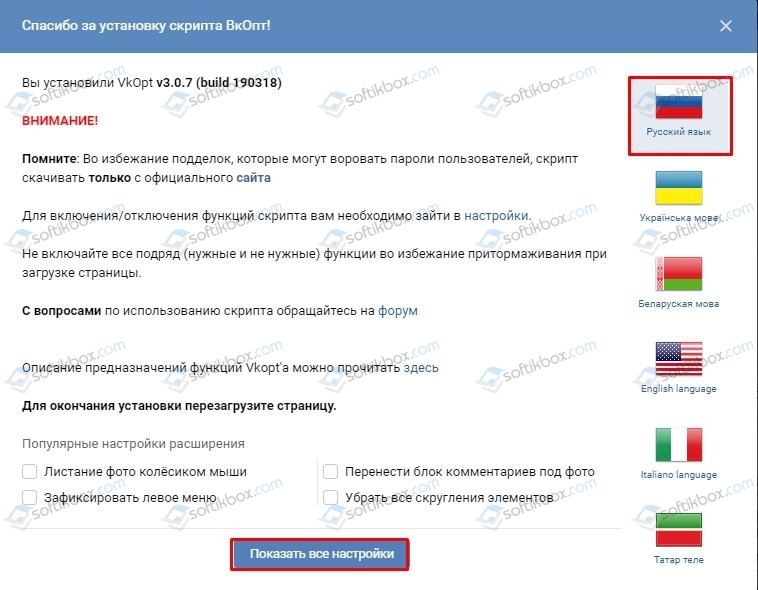Open the 'настройки' link
Image resolution: width=758 pixels, height=590 pixels.
(496, 216)
